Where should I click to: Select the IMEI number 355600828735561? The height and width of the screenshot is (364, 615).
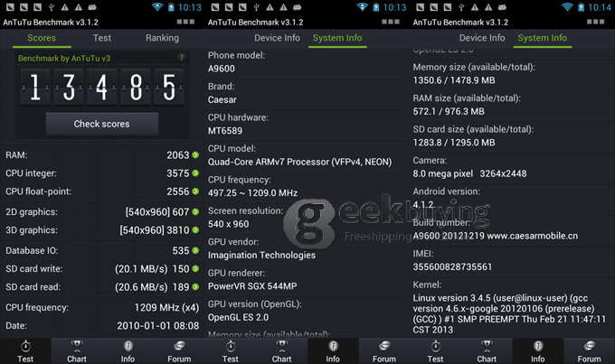tap(452, 266)
